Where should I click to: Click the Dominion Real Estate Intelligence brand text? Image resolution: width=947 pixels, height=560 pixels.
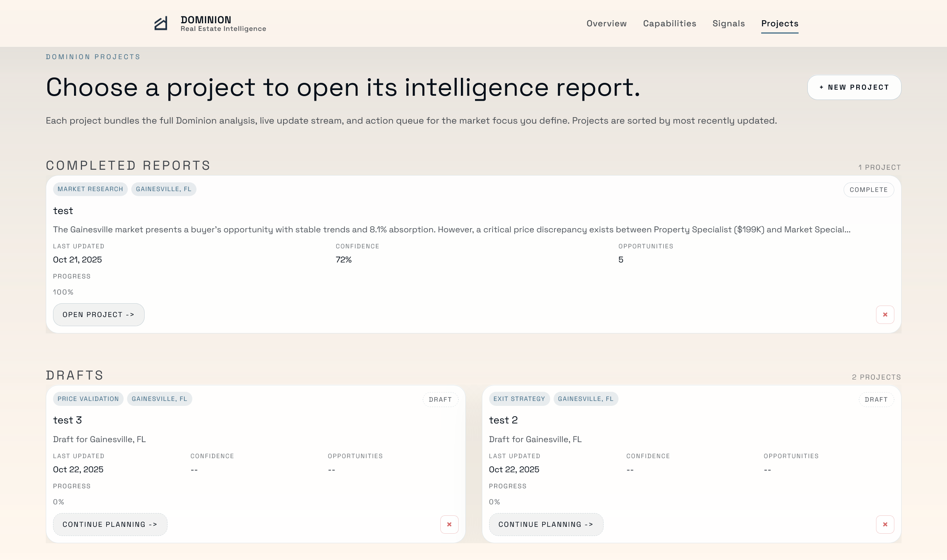click(x=223, y=24)
